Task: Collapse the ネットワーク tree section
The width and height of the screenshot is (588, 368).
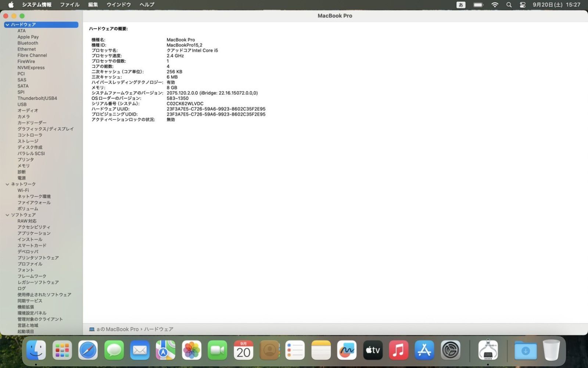Action: [7, 184]
